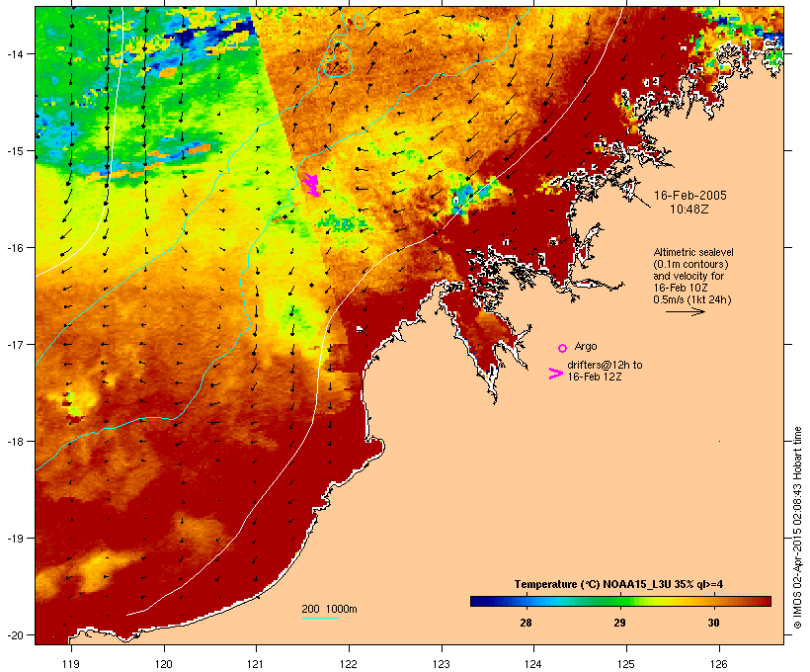Click the longitude axis label 122
Screen dimensions: 810x672
pyautogui.click(x=349, y=664)
